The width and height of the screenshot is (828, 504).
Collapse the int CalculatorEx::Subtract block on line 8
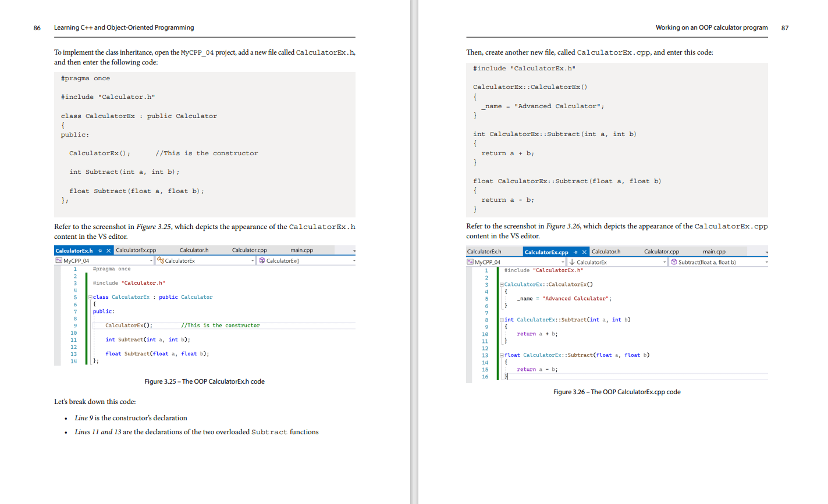502,320
